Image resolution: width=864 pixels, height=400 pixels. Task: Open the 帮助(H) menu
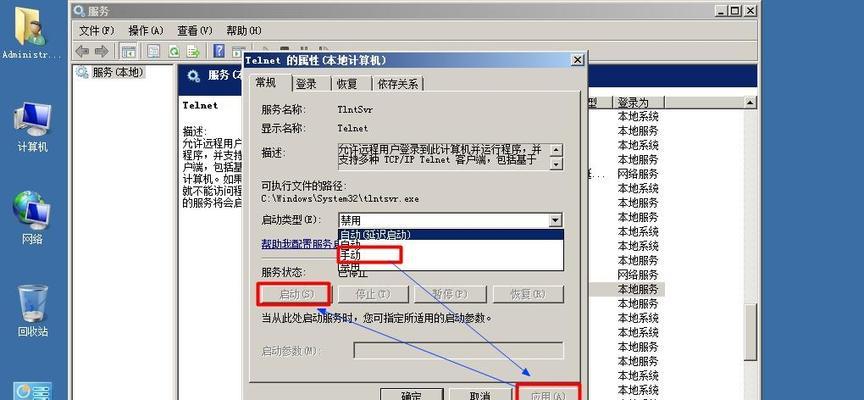244,31
